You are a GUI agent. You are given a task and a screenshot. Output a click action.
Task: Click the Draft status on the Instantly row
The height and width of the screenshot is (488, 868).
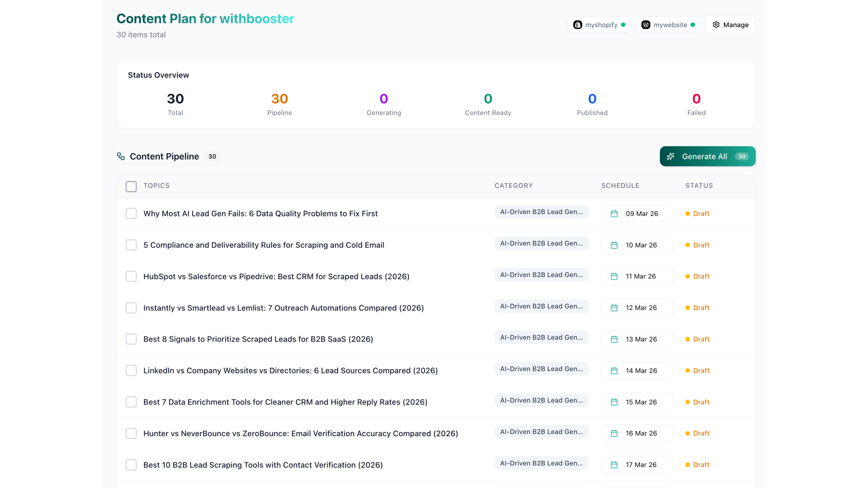[x=701, y=308]
